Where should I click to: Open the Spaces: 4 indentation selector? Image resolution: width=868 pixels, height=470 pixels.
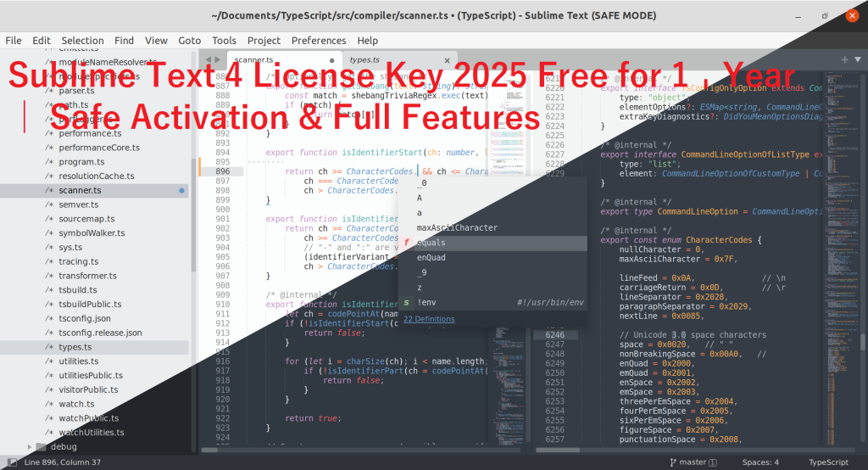[x=760, y=462]
